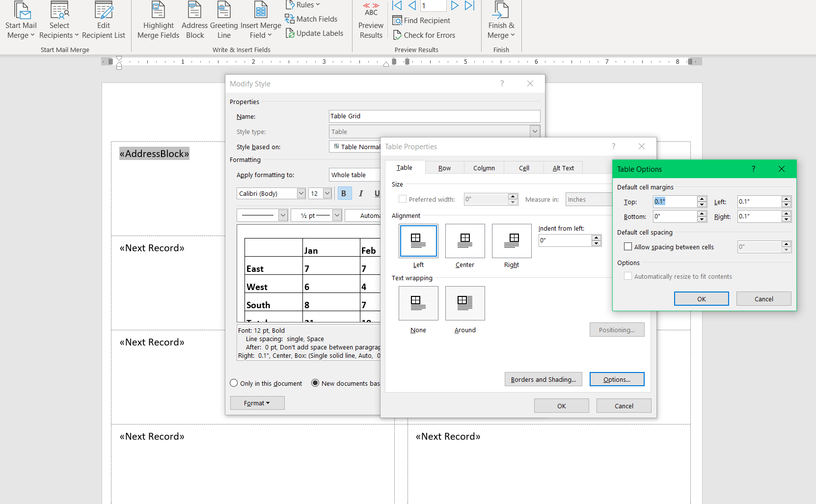The height and width of the screenshot is (504, 816).
Task: Click the Match Fields command
Action: tap(311, 19)
